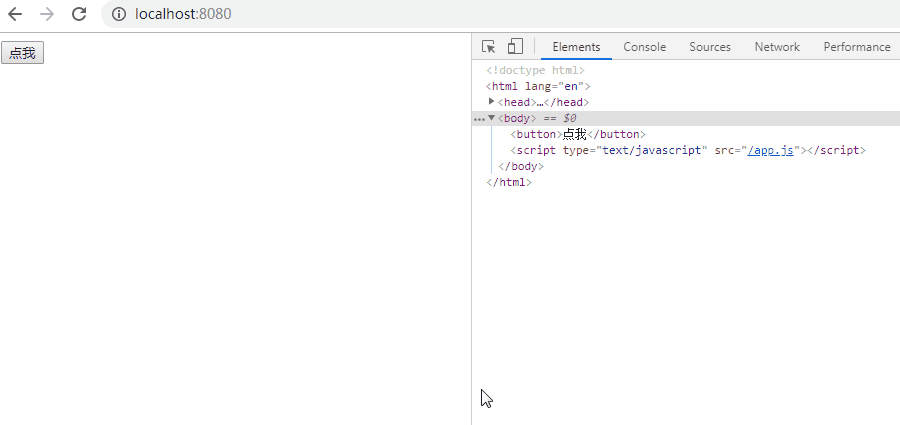Go back using the browser back arrow
Screen dimensions: 900x425
tap(15, 14)
